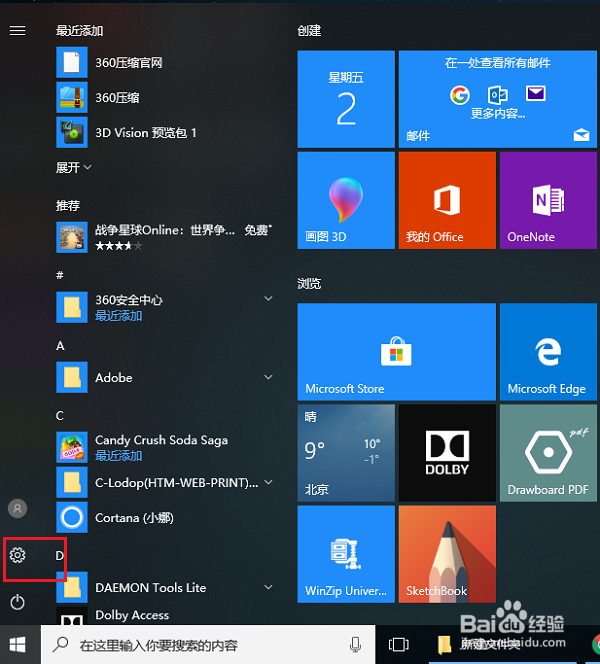The width and height of the screenshot is (600, 664).
Task: Open SketchBook tile
Action: (447, 554)
